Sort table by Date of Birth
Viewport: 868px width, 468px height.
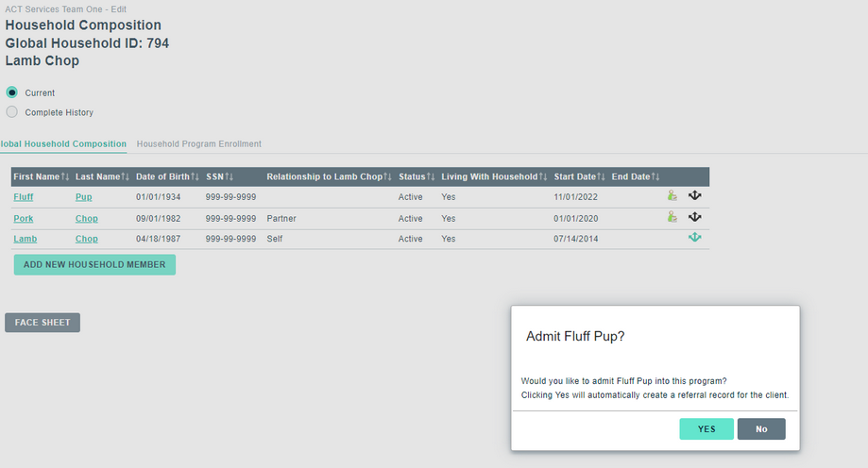click(167, 177)
